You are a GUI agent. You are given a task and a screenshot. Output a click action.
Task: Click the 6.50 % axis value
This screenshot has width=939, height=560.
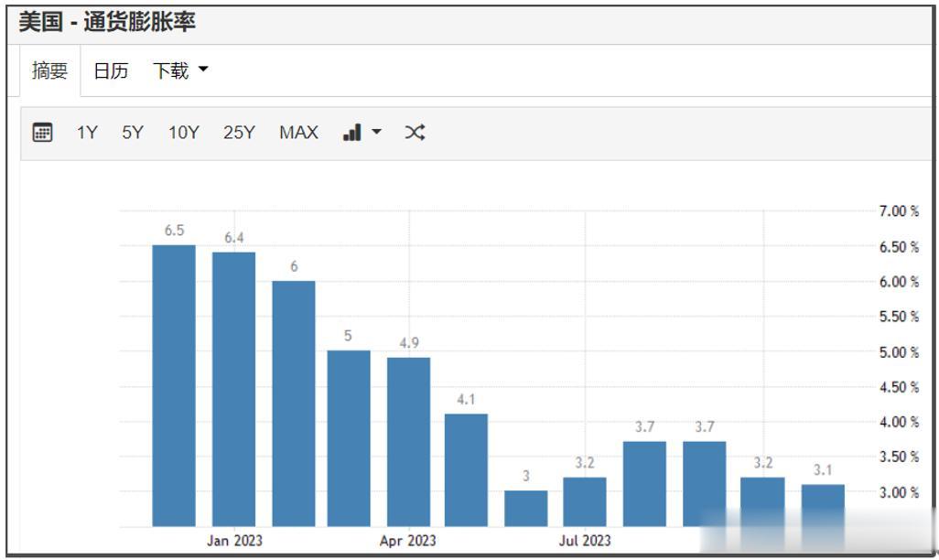point(899,247)
